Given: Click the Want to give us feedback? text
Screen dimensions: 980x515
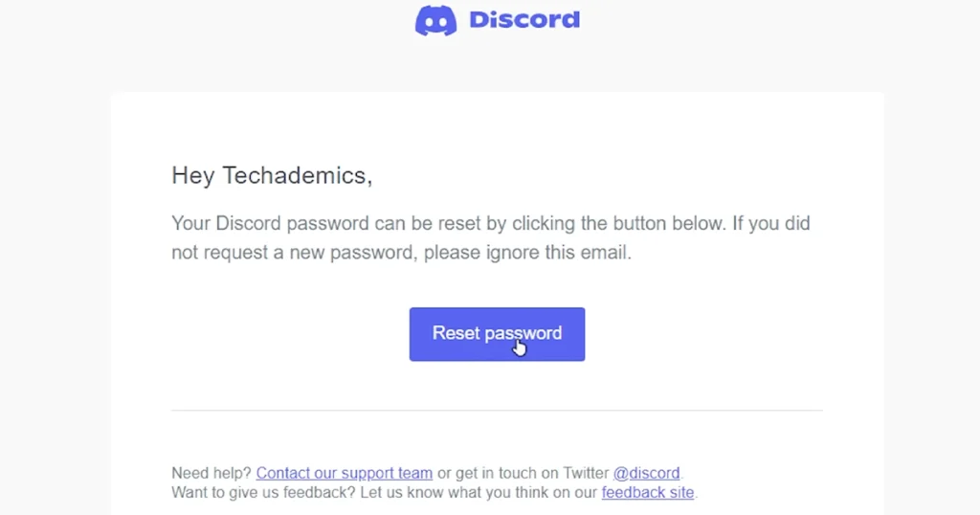Looking at the screenshot, I should (263, 492).
